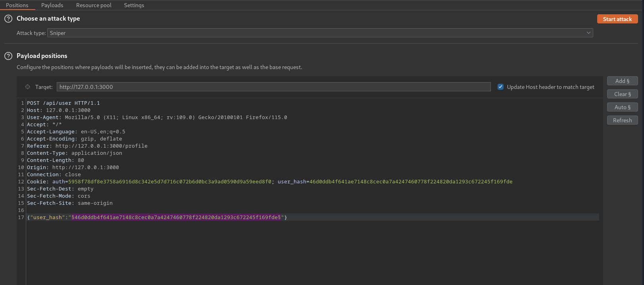Open the Resource pool tab
This screenshot has height=285, width=644.
(x=94, y=5)
